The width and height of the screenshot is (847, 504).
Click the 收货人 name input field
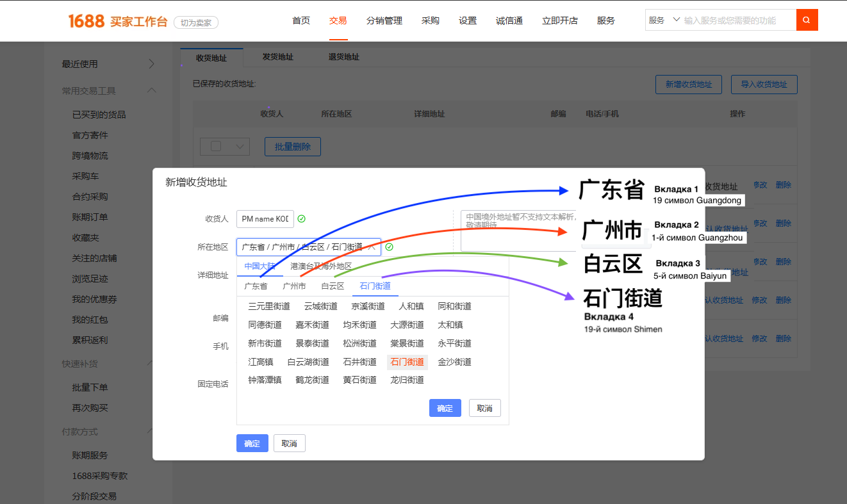click(265, 219)
